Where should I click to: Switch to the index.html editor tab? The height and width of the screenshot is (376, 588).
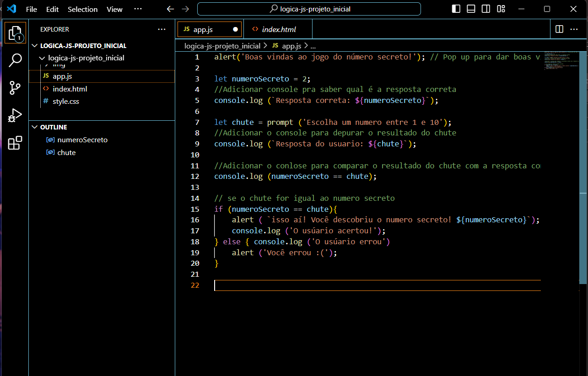(x=278, y=29)
